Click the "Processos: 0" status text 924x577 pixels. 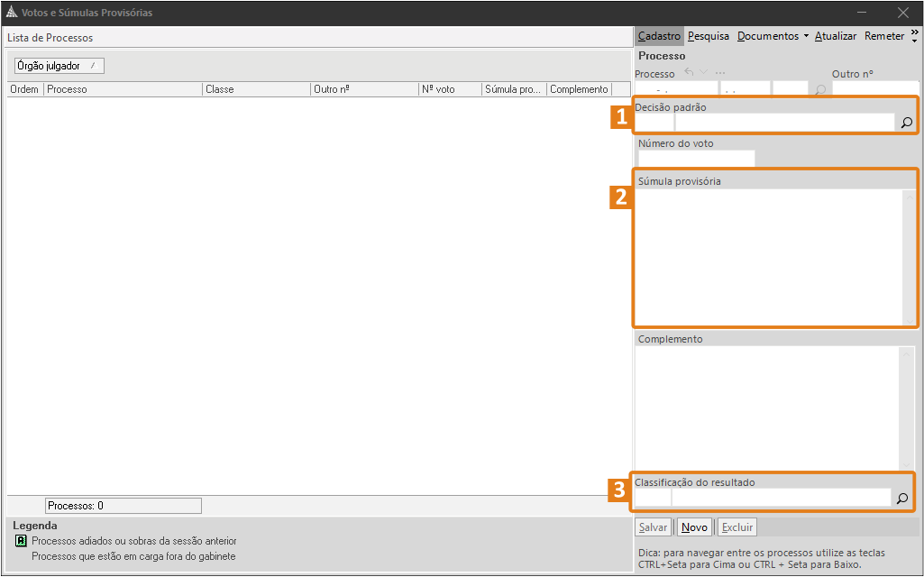coord(76,506)
